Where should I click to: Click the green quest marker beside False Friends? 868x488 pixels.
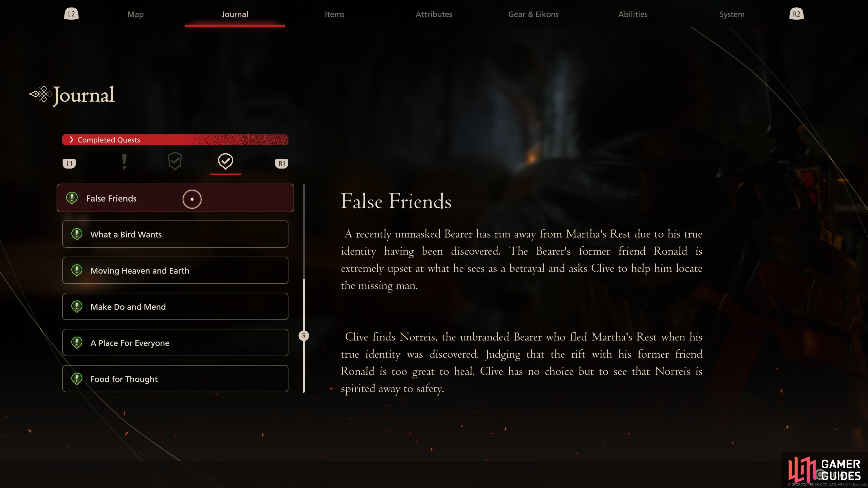[x=72, y=198]
